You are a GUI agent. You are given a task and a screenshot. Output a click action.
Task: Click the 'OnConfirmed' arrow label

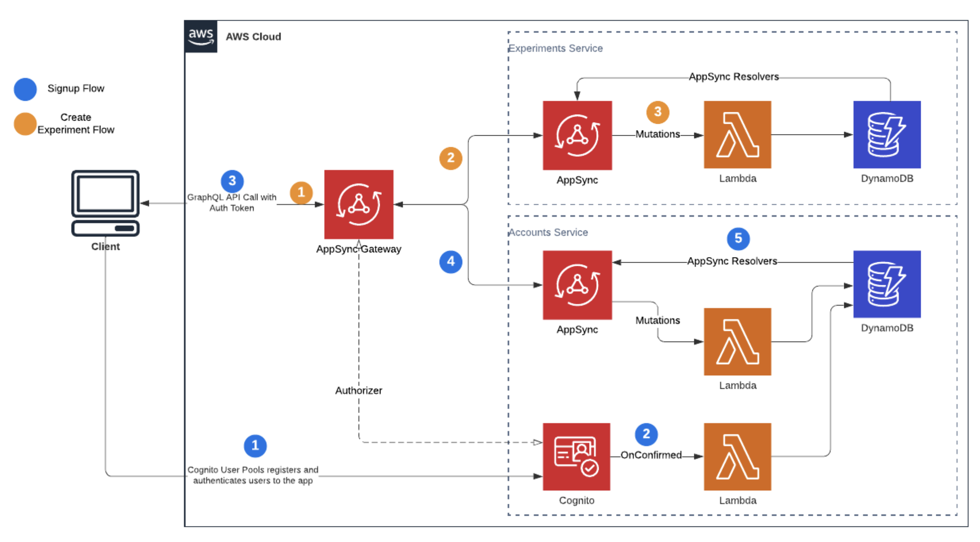click(x=651, y=455)
